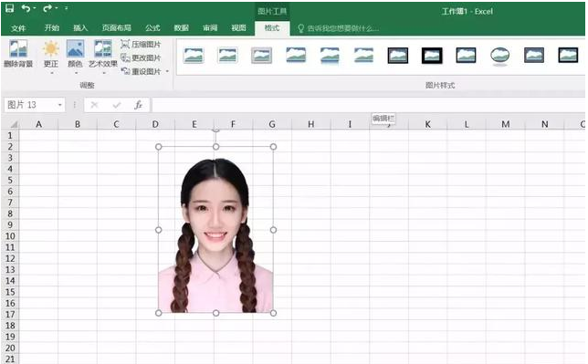Expand the Name Box dropdown arrow
Screen dimensions: 588x364
click(60, 105)
